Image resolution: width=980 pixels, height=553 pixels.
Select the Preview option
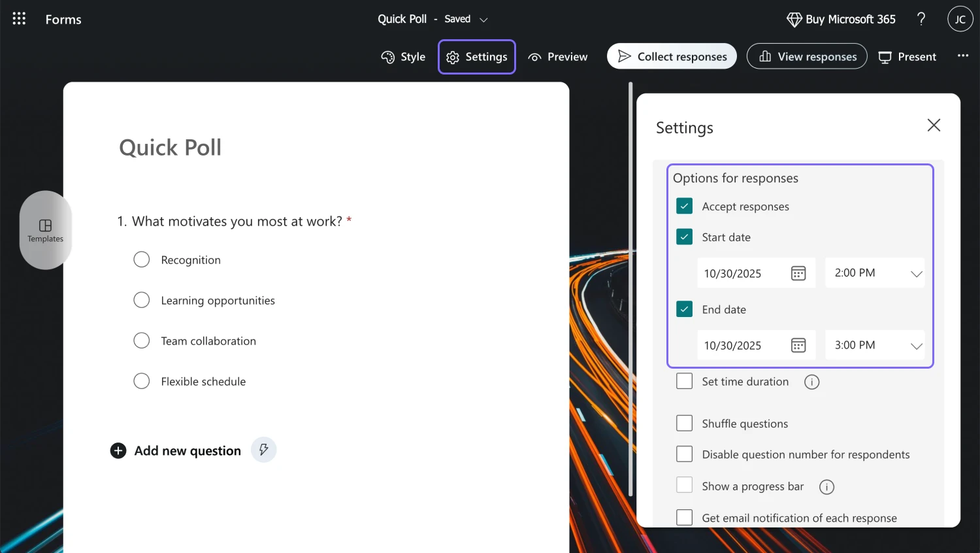(x=557, y=57)
